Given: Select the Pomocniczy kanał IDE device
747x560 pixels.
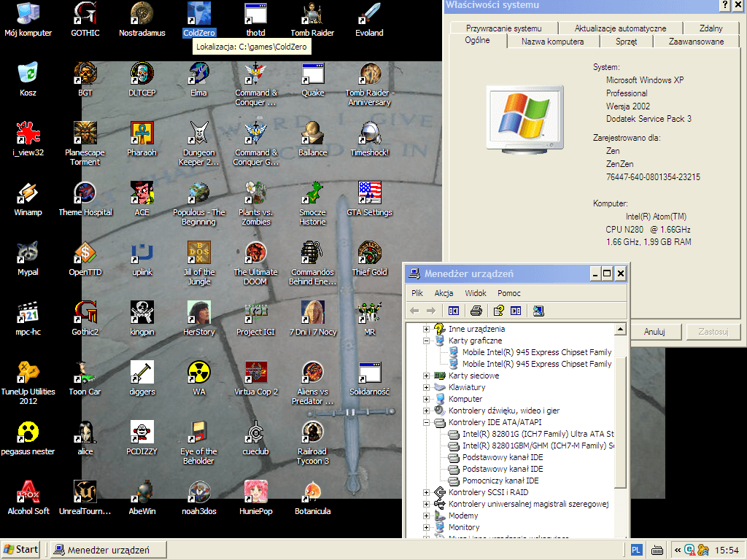Looking at the screenshot, I should pos(500,481).
